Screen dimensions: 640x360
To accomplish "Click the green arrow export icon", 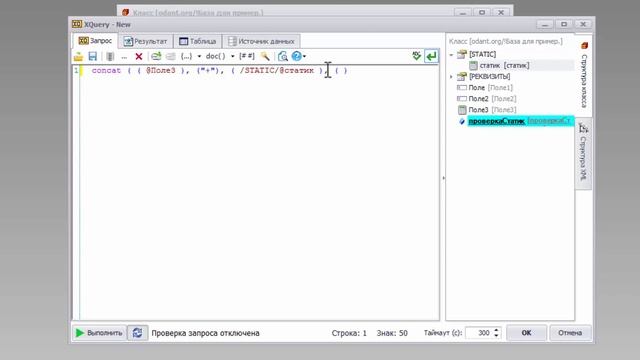I will click(x=156, y=56).
